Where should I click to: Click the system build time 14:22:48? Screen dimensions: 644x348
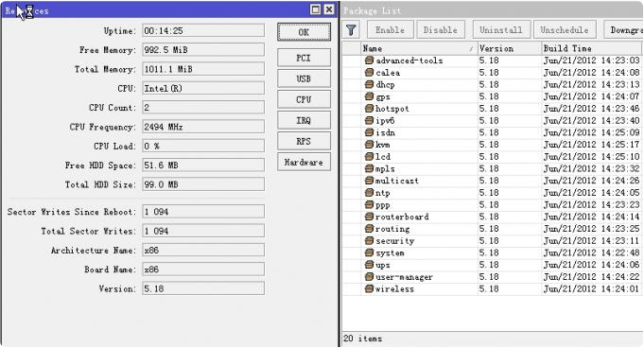click(591, 252)
